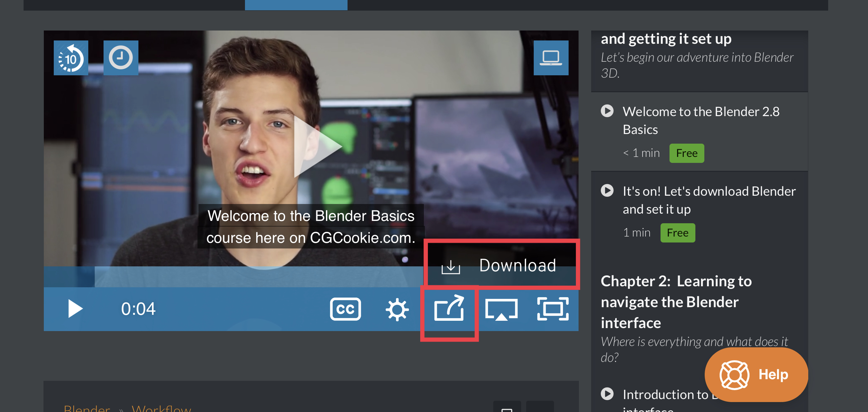Toggle closed captions CC button
The image size is (868, 412).
coord(345,309)
